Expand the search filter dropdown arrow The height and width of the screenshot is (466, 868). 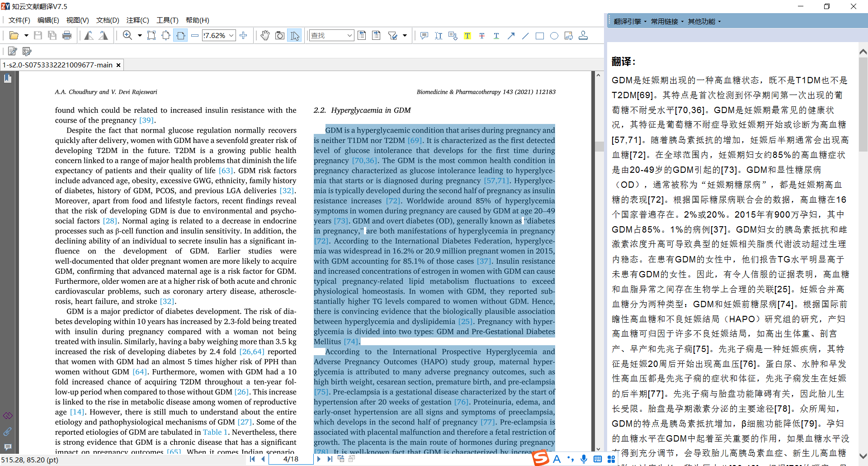pyautogui.click(x=405, y=35)
